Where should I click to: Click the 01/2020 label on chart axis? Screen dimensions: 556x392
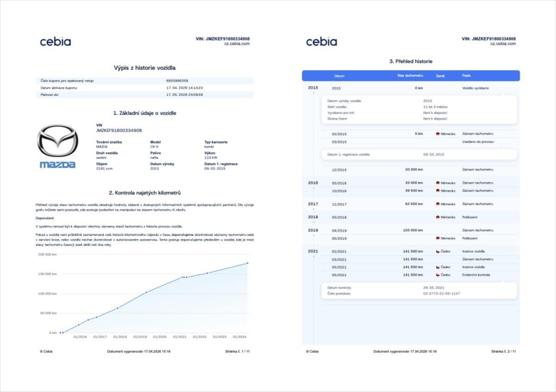pos(160,337)
